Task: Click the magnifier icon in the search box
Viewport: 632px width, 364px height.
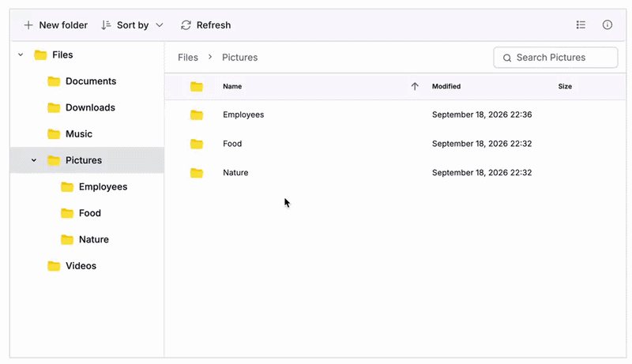Action: [x=507, y=58]
